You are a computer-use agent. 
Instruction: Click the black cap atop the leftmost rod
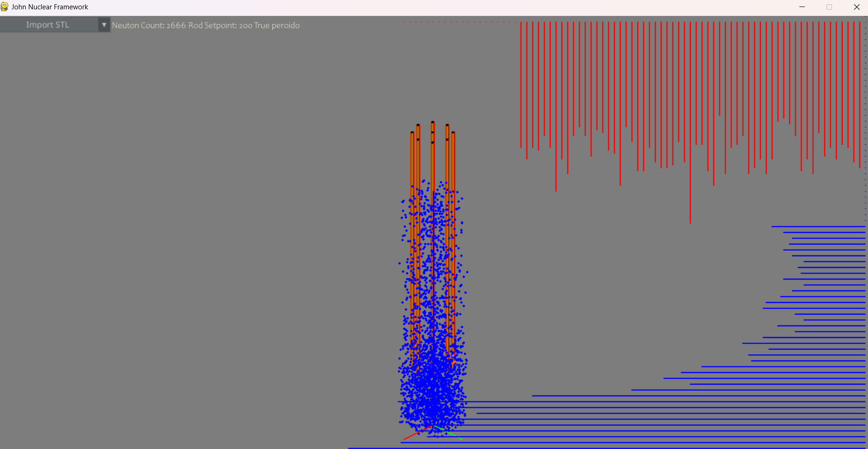coord(412,133)
